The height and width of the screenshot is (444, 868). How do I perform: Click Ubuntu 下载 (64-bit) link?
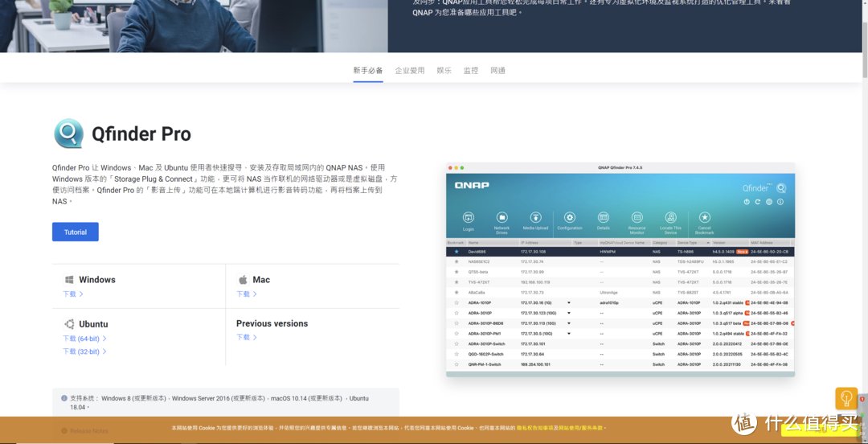click(84, 338)
